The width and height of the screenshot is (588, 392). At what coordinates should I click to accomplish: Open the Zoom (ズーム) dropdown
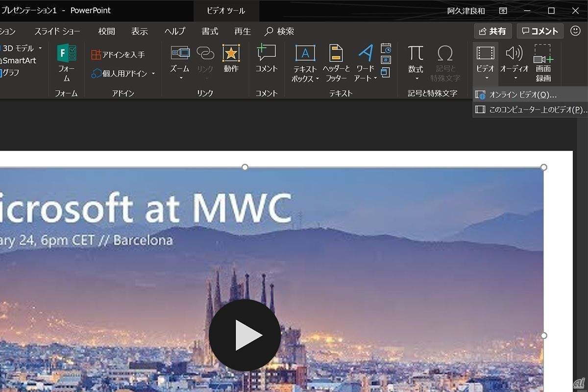tap(180, 63)
